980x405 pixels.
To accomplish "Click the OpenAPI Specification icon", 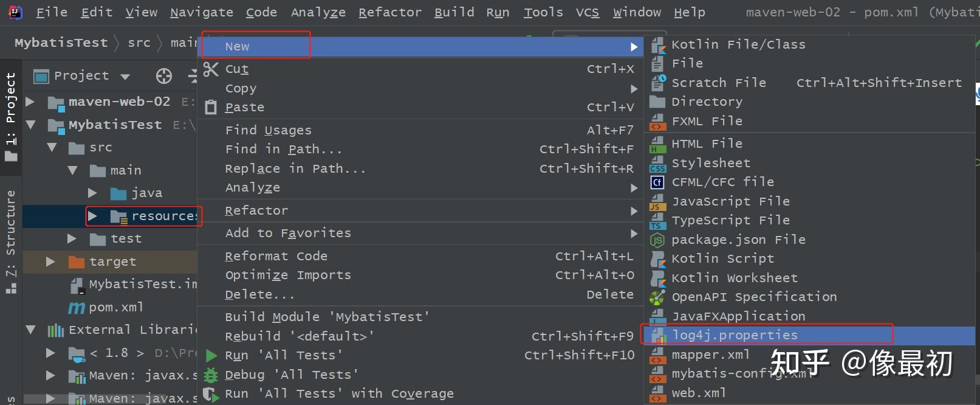I will 657,297.
